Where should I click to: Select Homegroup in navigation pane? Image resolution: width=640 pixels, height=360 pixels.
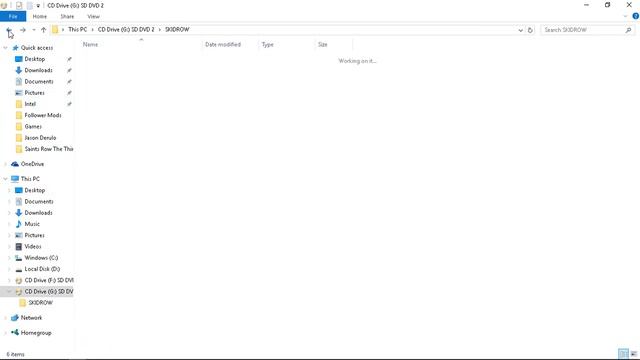pos(36,333)
